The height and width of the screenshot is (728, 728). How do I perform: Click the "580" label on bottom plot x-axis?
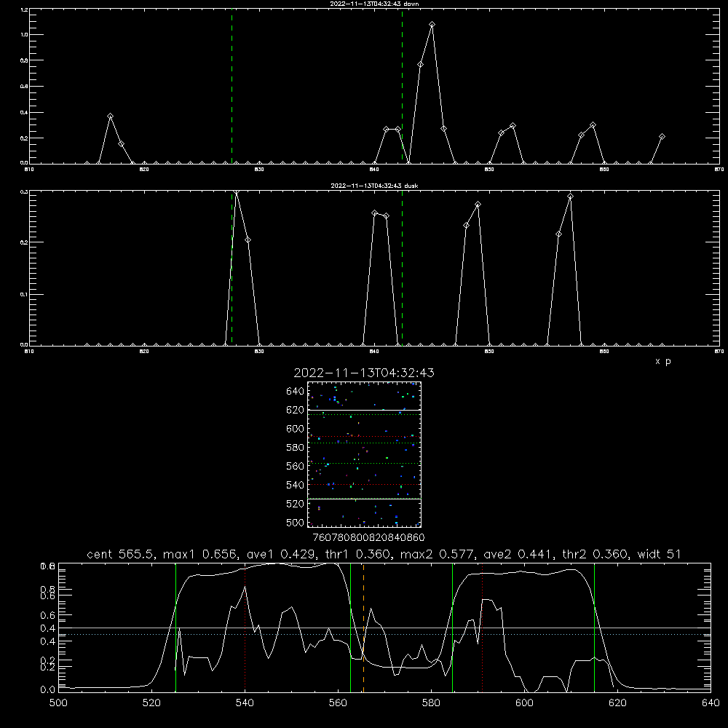pos(431,703)
